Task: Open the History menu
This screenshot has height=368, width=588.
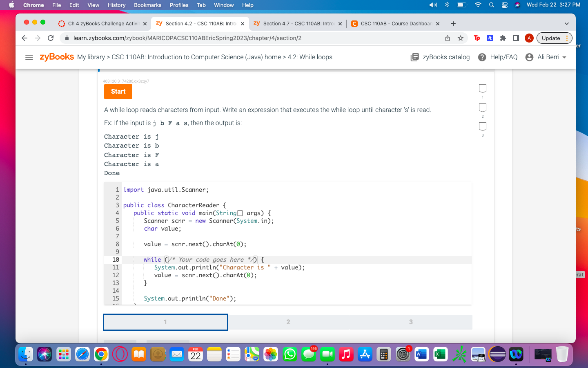Action: pyautogui.click(x=116, y=5)
